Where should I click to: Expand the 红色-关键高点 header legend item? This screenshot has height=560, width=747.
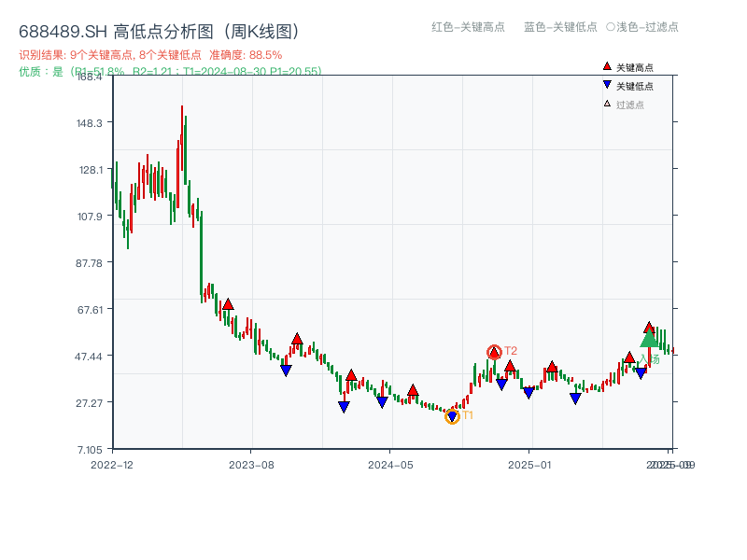pyautogui.click(x=467, y=27)
